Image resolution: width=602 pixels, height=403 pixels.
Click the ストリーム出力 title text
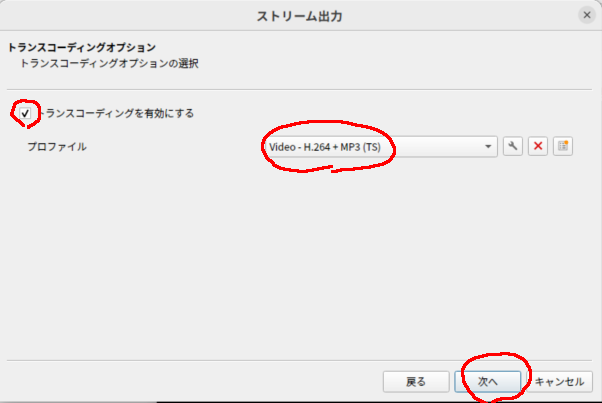coord(299,16)
